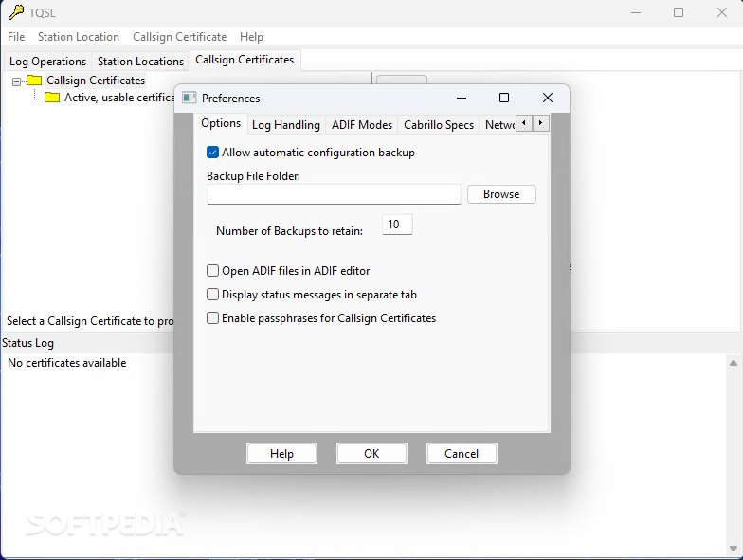Image resolution: width=743 pixels, height=560 pixels.
Task: Click Browse for backup folder
Action: [x=501, y=194]
